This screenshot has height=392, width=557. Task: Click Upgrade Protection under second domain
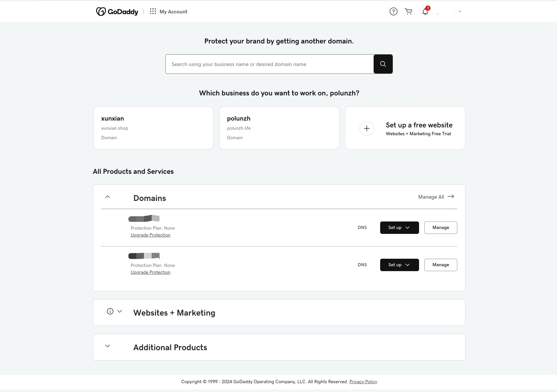[x=150, y=272]
